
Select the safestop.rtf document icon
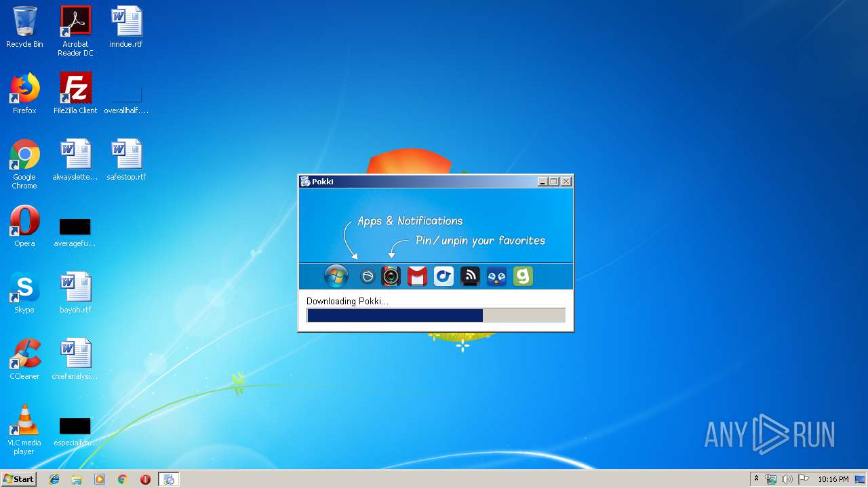point(126,160)
